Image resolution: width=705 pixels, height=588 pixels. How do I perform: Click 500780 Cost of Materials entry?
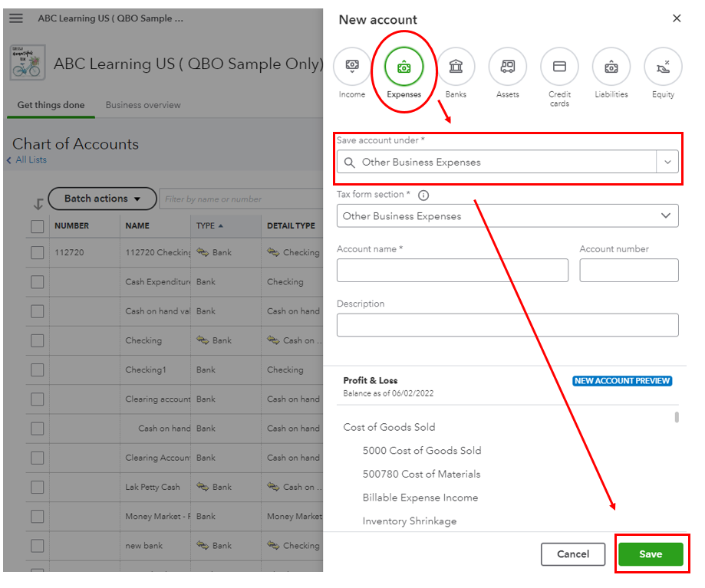tap(421, 474)
